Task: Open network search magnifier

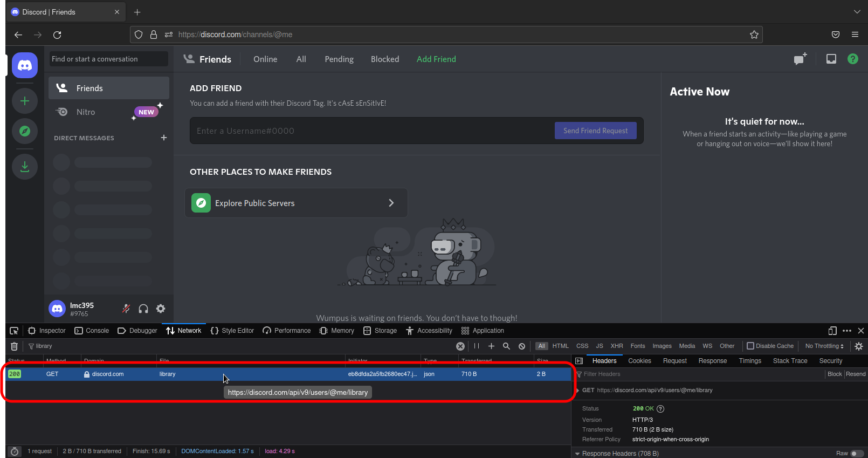Action: click(506, 346)
